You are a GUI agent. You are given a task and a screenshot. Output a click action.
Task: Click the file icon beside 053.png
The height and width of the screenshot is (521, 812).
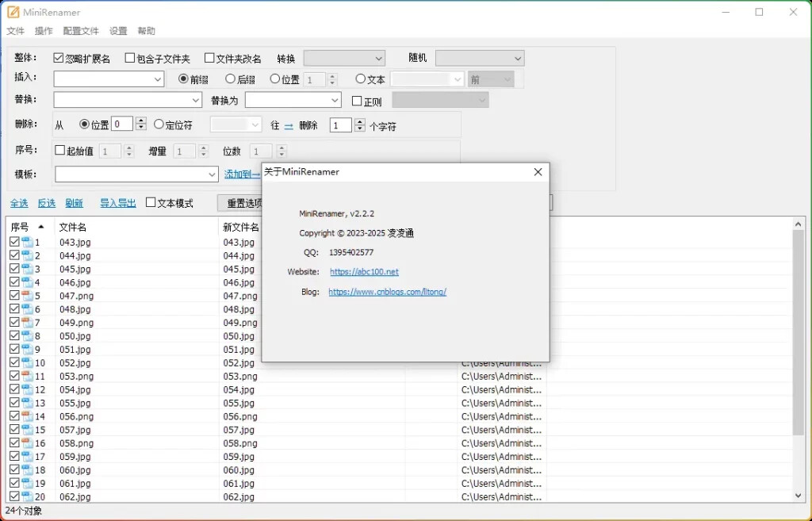pos(26,376)
